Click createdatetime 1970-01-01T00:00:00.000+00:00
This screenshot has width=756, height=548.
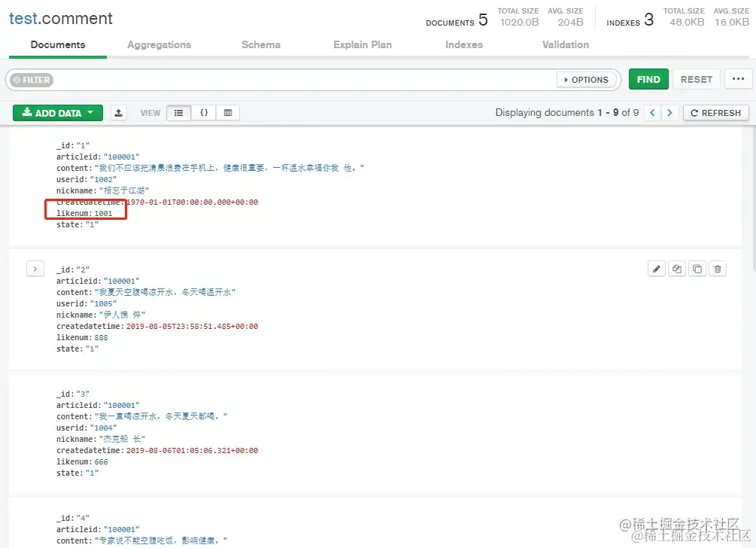(192, 202)
